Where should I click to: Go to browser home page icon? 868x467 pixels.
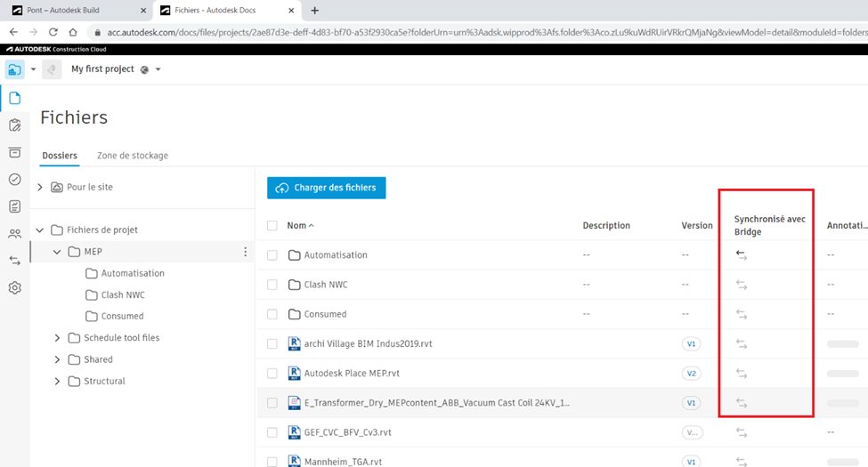[72, 32]
